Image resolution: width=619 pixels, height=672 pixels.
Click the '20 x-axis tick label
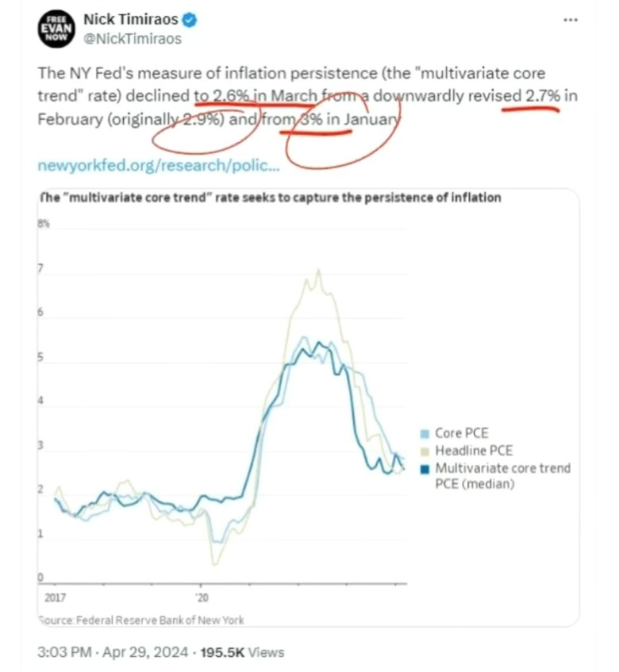tap(202, 597)
